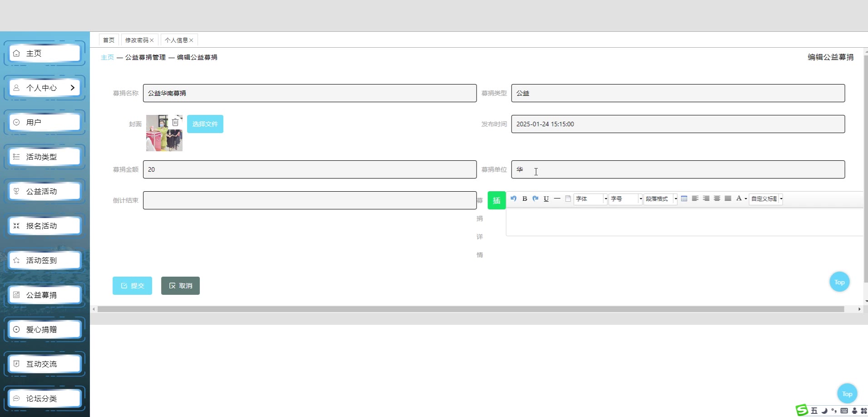Toggle the IME half-width moon mode
Viewport: 868px width, 417px height.
824,411
